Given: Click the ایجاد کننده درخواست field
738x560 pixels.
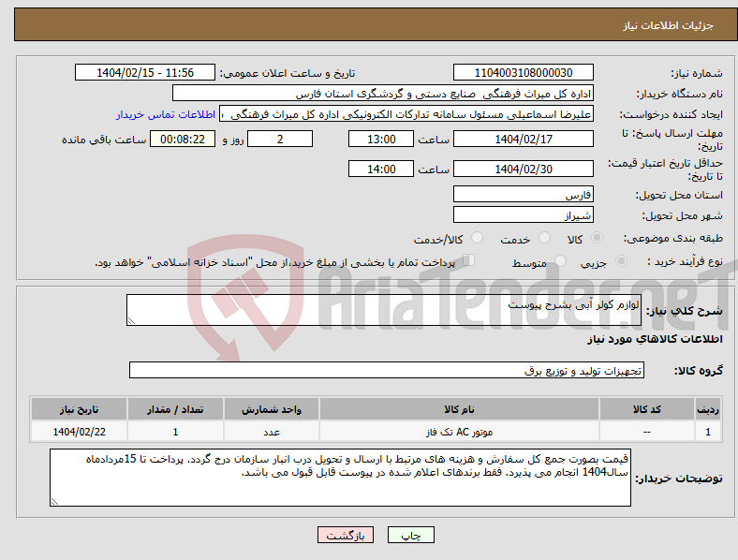Looking at the screenshot, I should (406, 114).
